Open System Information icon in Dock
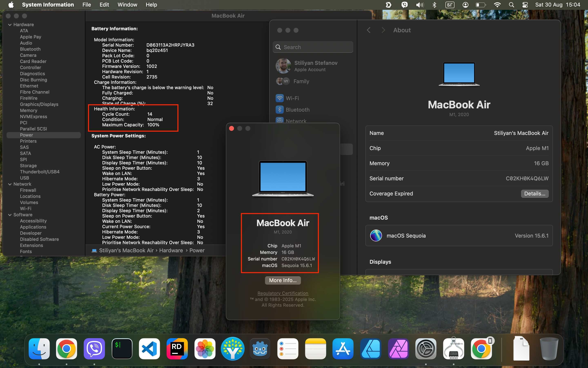Screen dimensions: 588x368 pyautogui.click(x=453, y=349)
